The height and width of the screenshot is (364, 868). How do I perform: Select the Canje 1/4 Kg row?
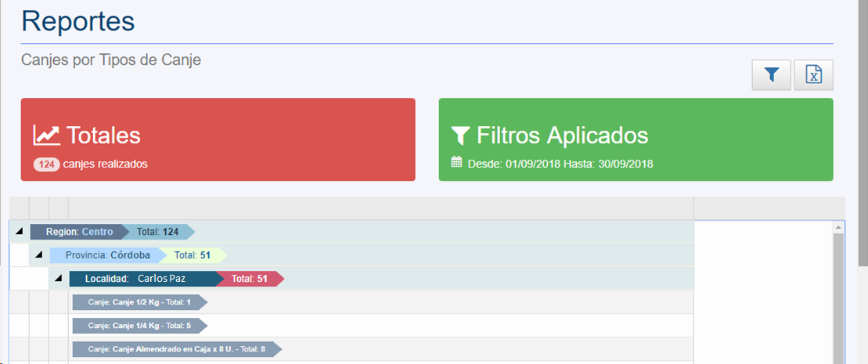139,326
